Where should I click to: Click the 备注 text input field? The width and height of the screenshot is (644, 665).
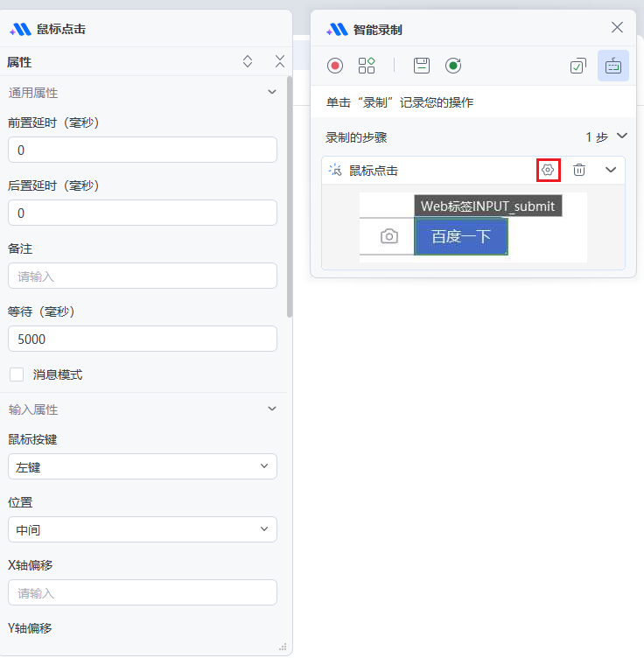pos(142,276)
